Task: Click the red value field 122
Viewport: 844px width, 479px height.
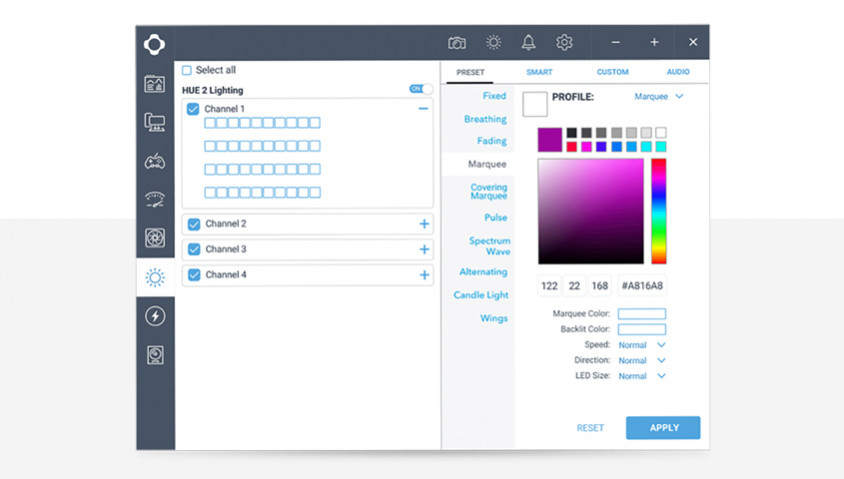Action: 549,286
